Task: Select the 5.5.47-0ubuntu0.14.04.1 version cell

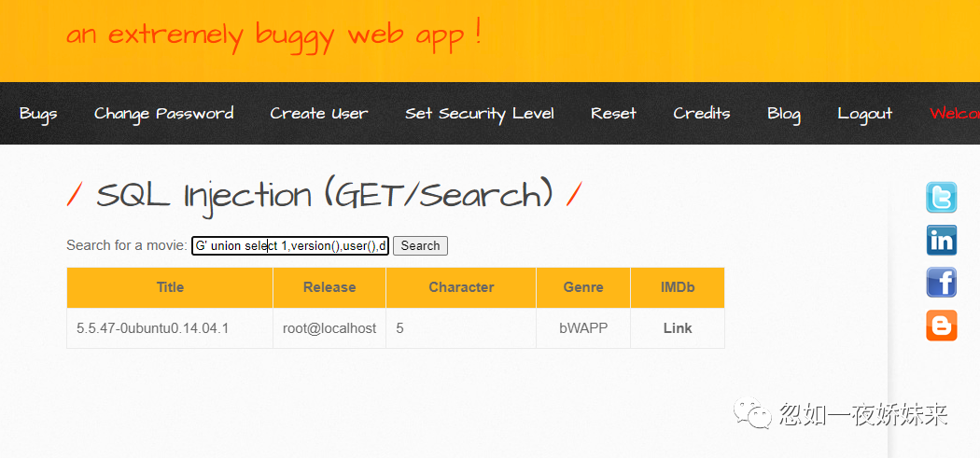Action: 170,328
